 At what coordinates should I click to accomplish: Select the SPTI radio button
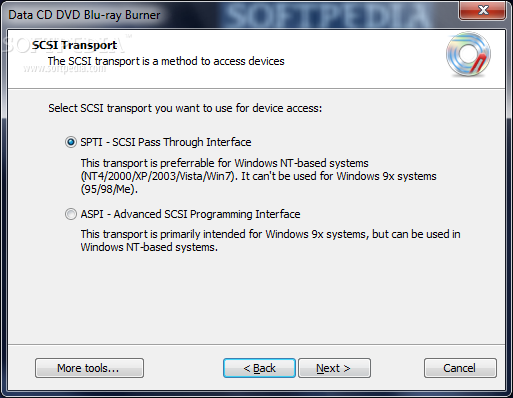point(71,142)
